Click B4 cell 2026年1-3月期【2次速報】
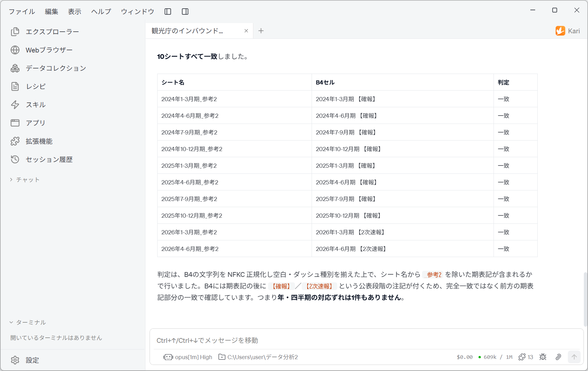The height and width of the screenshot is (371, 588). click(403, 232)
